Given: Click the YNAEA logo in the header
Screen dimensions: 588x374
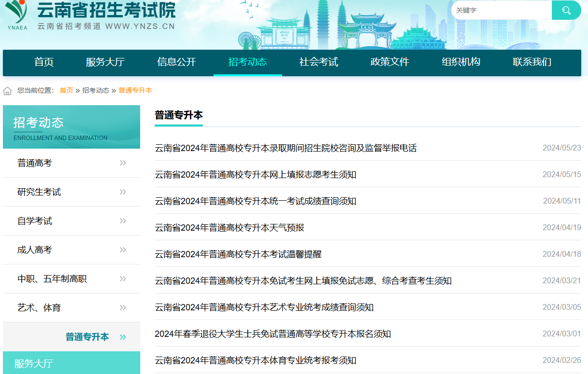Looking at the screenshot, I should click(18, 14).
